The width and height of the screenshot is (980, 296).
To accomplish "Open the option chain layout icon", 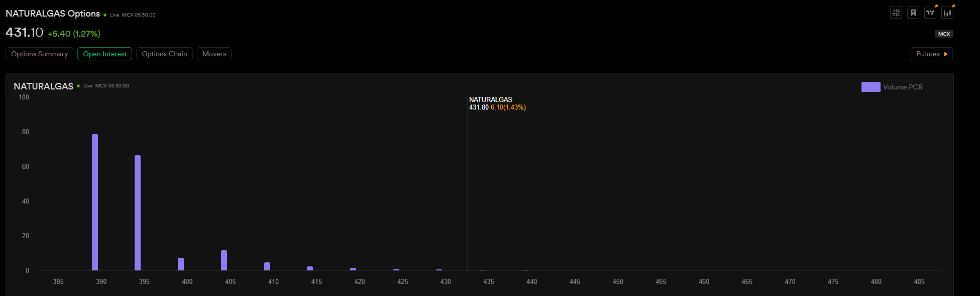I will [896, 13].
